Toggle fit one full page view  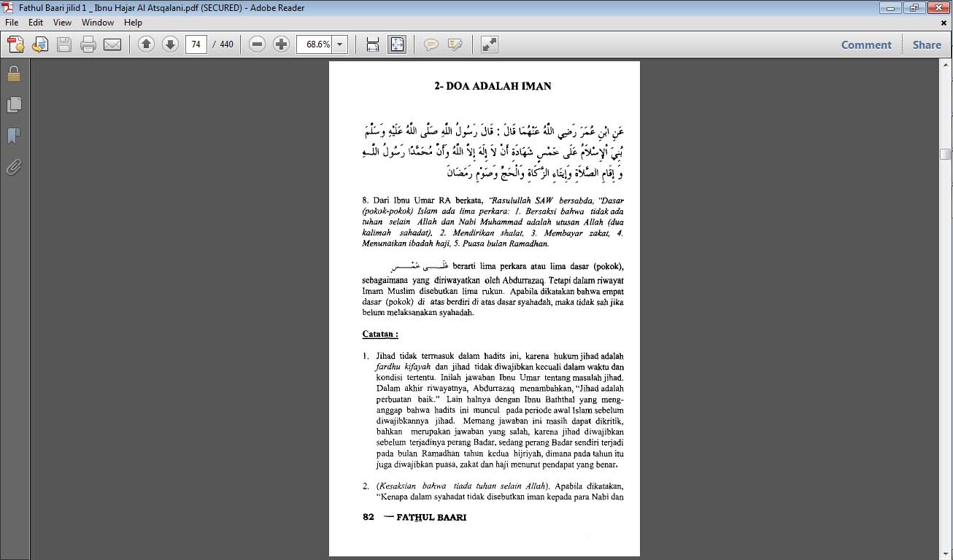tap(396, 44)
